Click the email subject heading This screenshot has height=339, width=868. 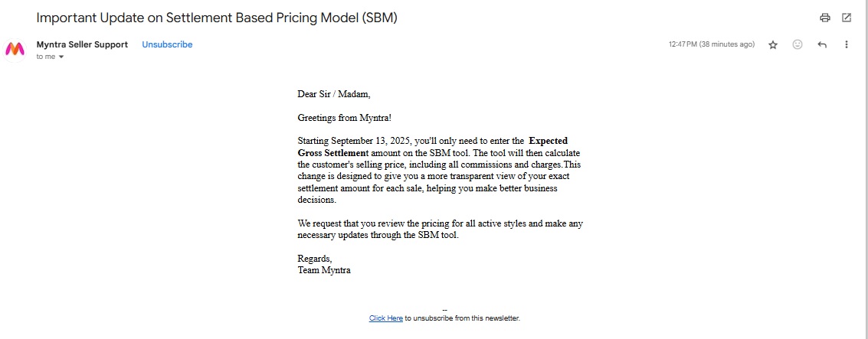(217, 18)
